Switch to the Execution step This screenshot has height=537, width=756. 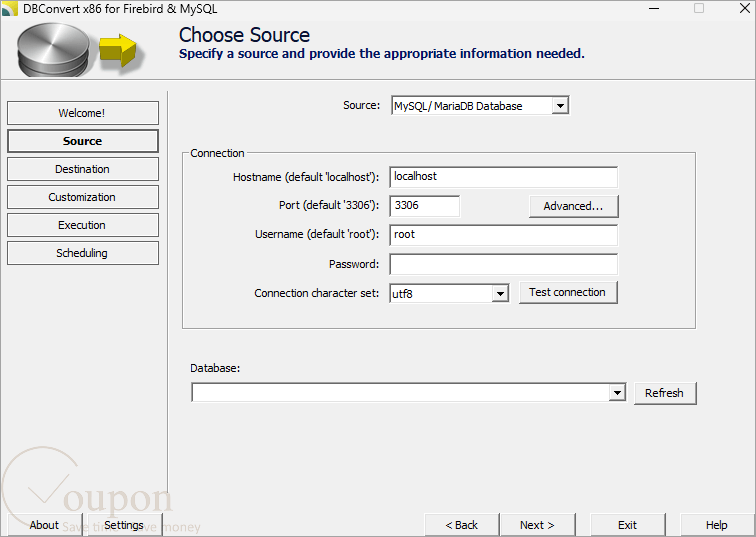click(82, 225)
